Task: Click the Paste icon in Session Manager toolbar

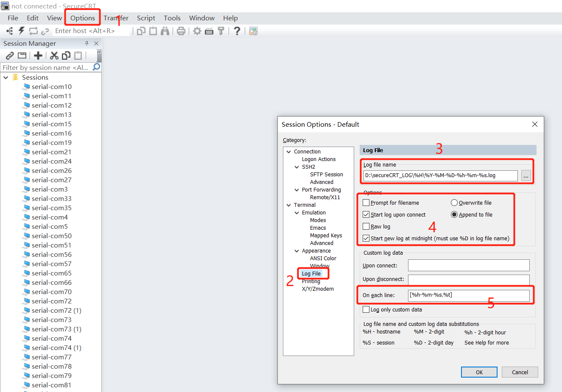Action: (x=78, y=56)
